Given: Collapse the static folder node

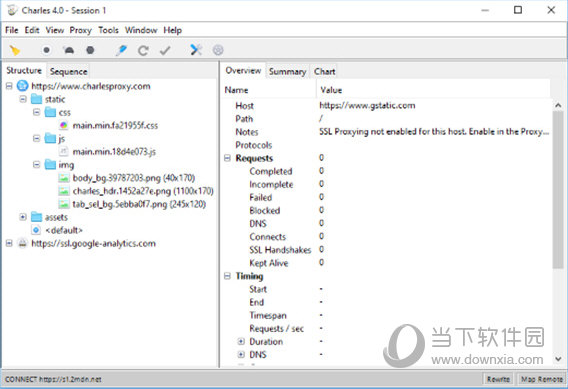Looking at the screenshot, I should click(x=23, y=99).
